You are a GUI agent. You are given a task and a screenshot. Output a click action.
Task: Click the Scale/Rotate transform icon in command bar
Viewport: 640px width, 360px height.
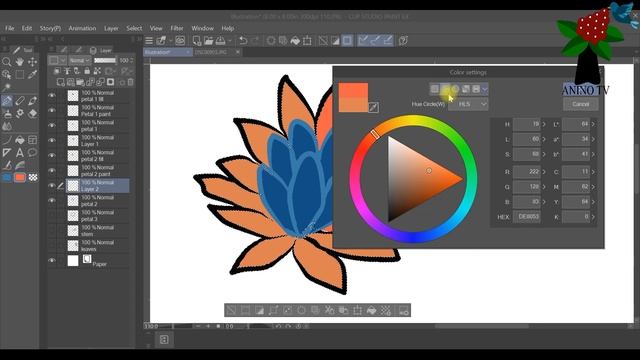click(x=307, y=40)
